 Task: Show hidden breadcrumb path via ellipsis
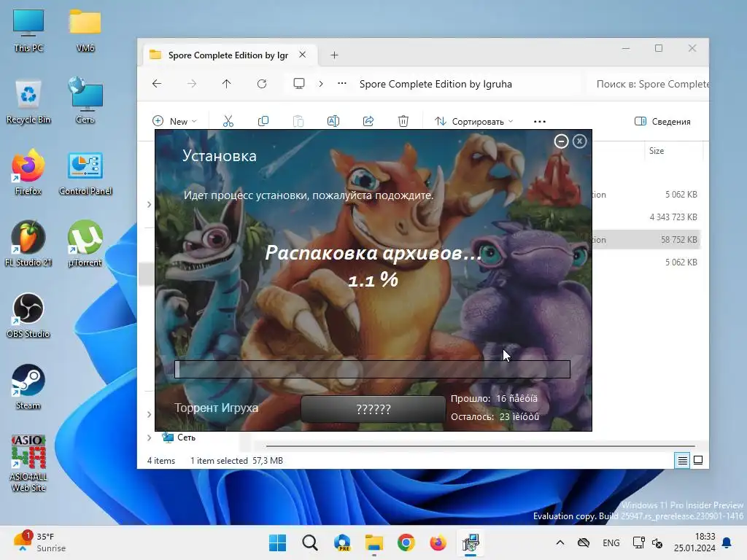pyautogui.click(x=342, y=84)
